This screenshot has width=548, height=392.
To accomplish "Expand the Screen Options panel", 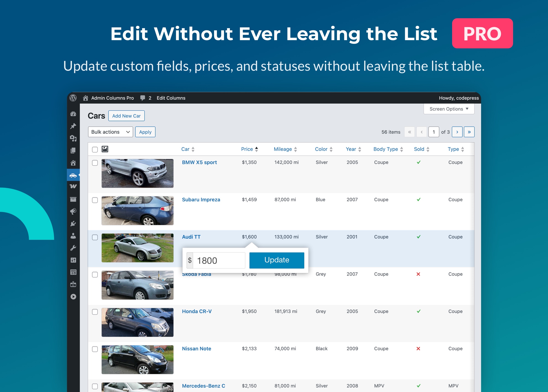I will [448, 109].
